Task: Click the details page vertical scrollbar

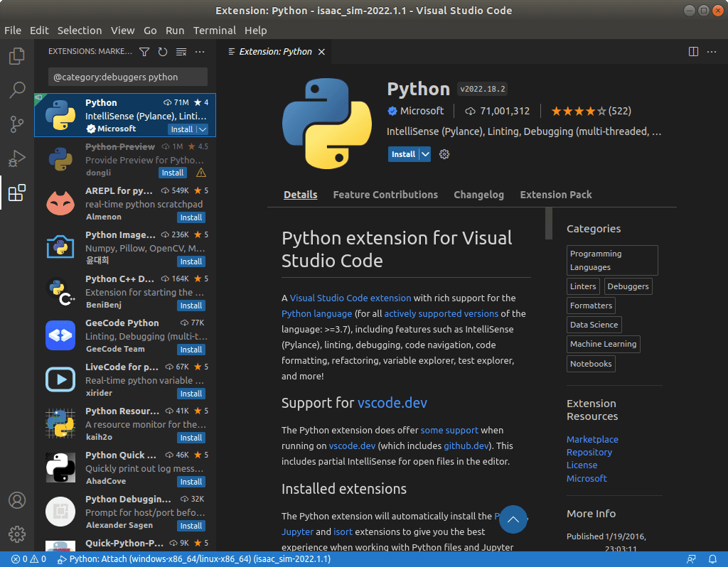Action: click(x=549, y=224)
